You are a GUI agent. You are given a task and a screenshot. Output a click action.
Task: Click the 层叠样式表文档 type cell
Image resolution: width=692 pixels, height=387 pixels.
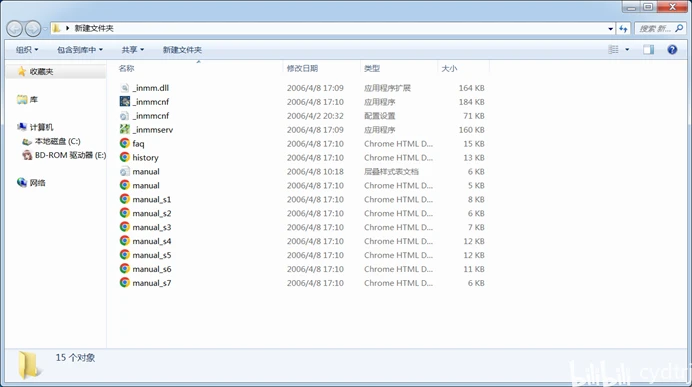391,171
